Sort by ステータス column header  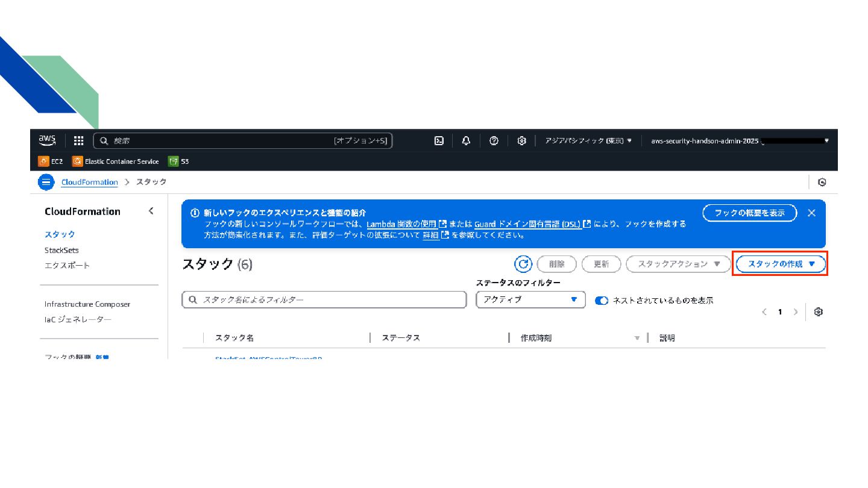point(401,338)
